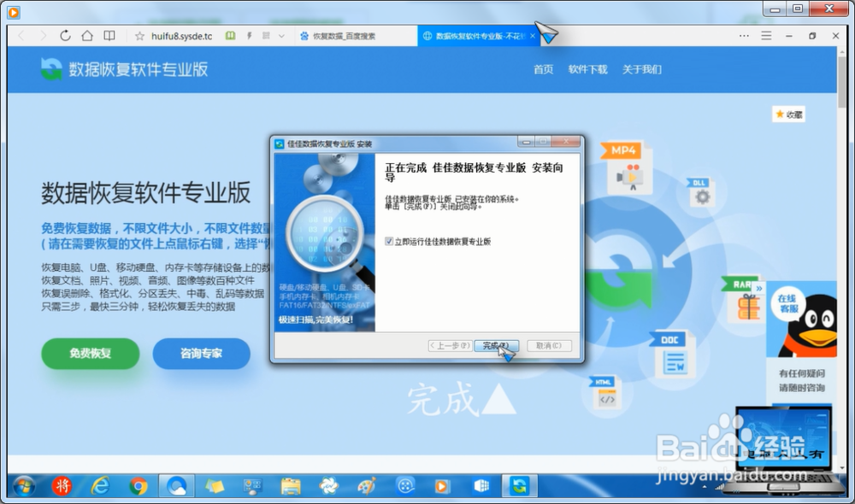
Task: Open the address bar grid icon
Action: click(266, 36)
